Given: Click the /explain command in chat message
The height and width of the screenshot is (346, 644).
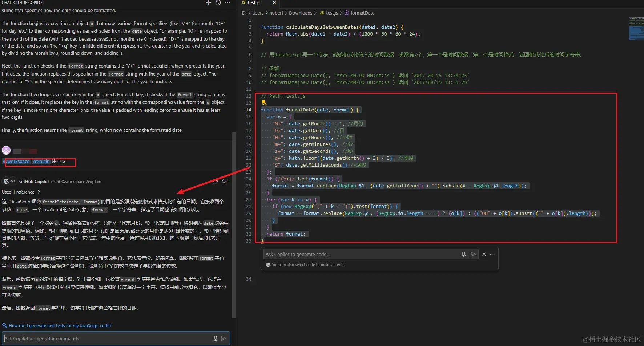Looking at the screenshot, I should coord(41,162).
